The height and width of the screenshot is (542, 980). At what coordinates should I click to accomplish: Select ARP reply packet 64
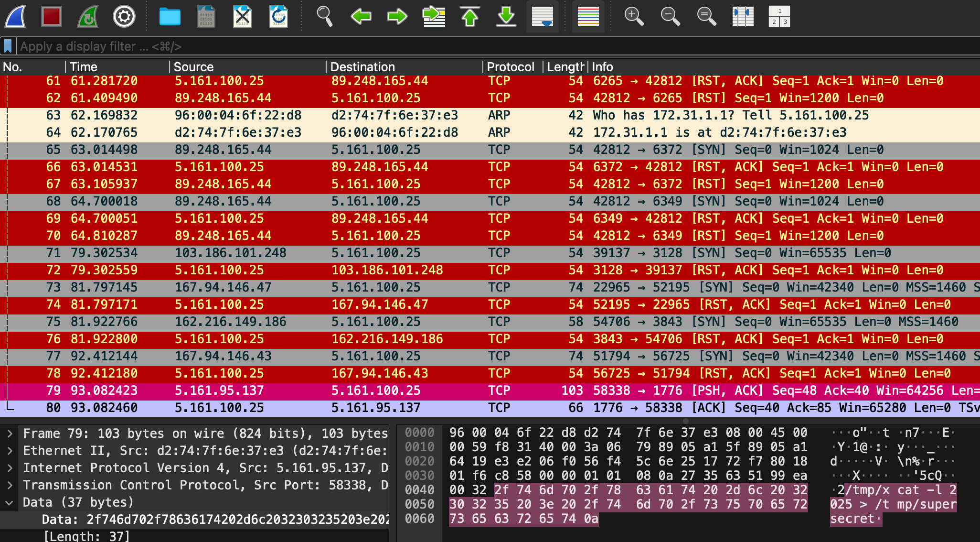490,132
